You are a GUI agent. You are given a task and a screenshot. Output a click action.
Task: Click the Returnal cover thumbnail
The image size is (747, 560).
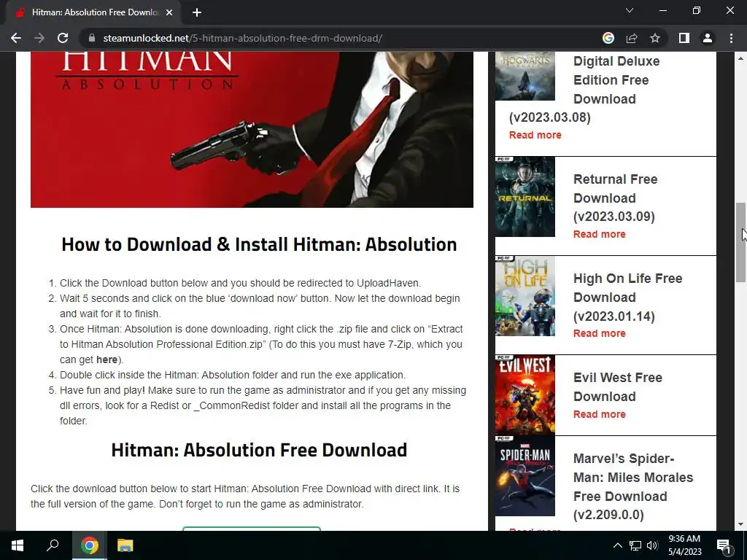(525, 197)
